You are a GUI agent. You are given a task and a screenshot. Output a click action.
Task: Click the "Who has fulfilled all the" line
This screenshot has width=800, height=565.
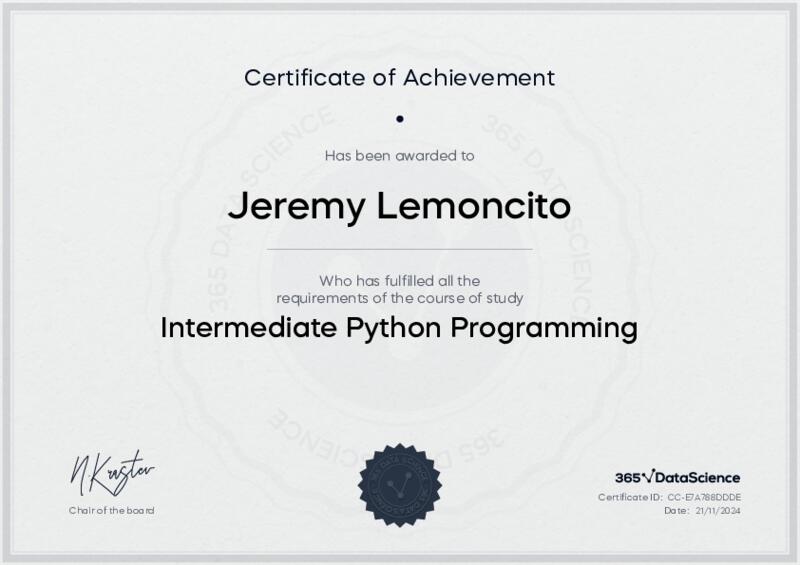400,281
